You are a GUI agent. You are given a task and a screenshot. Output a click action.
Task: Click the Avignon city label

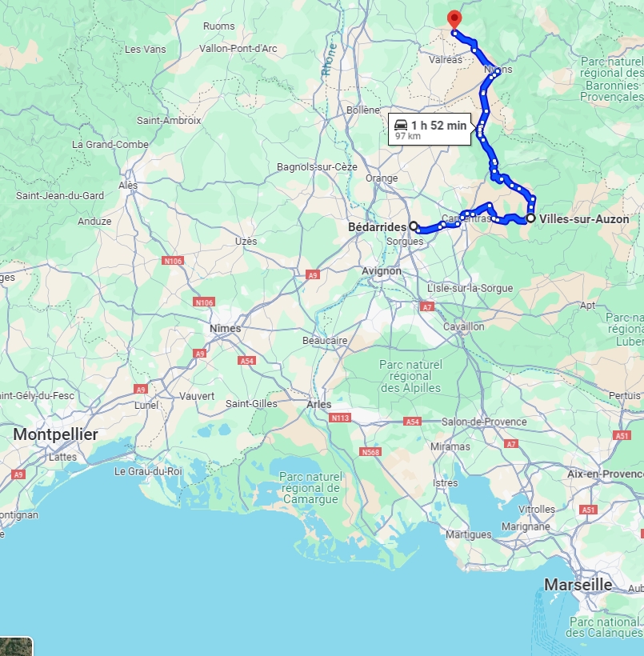(382, 271)
